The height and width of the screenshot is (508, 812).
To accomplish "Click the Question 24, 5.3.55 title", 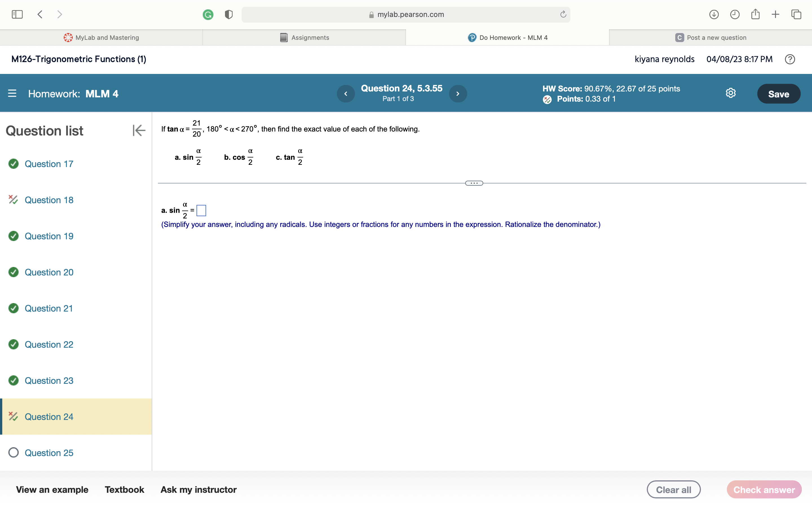I will (402, 88).
